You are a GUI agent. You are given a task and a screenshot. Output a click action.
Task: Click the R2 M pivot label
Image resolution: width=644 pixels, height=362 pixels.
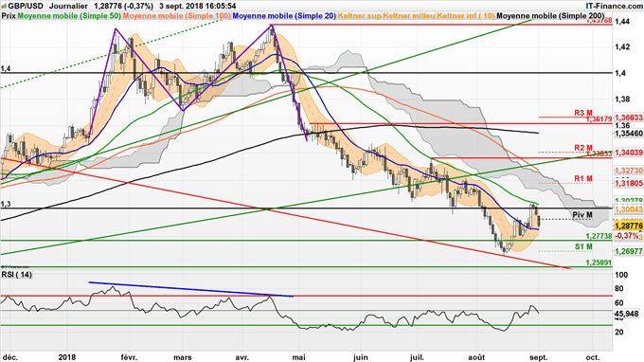(x=583, y=148)
